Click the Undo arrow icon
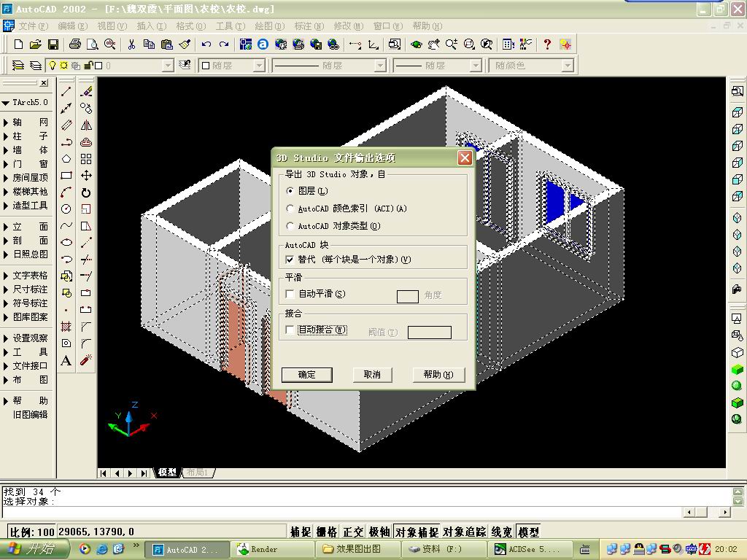The height and width of the screenshot is (560, 747). tap(206, 44)
